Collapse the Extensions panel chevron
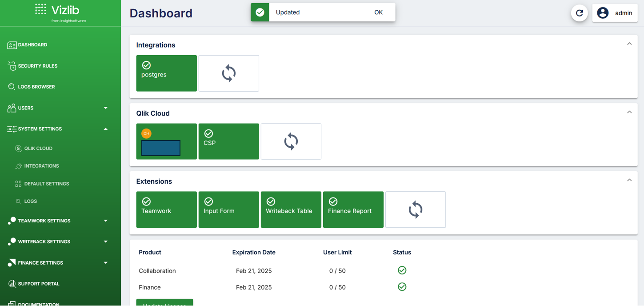This screenshot has height=306, width=644. click(629, 180)
